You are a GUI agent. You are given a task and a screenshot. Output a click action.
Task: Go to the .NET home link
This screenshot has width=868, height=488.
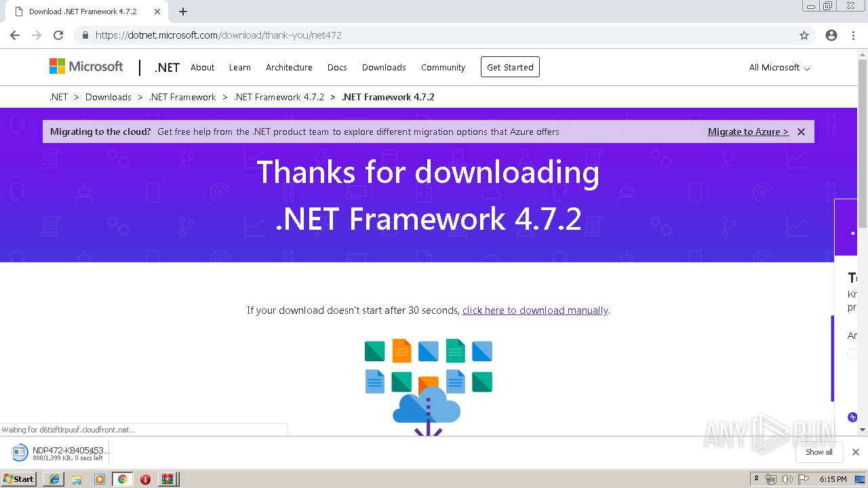[167, 67]
